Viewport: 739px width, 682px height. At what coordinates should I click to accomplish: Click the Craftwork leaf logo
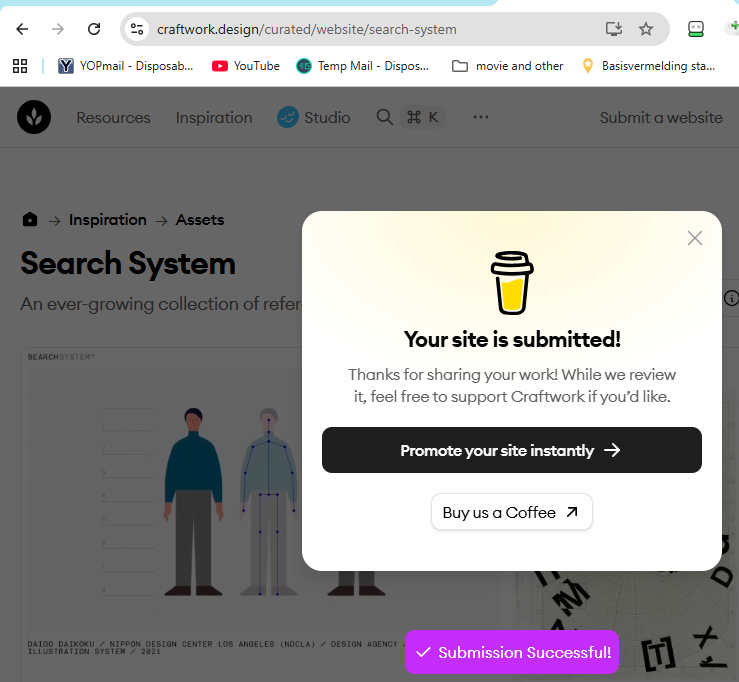(34, 118)
